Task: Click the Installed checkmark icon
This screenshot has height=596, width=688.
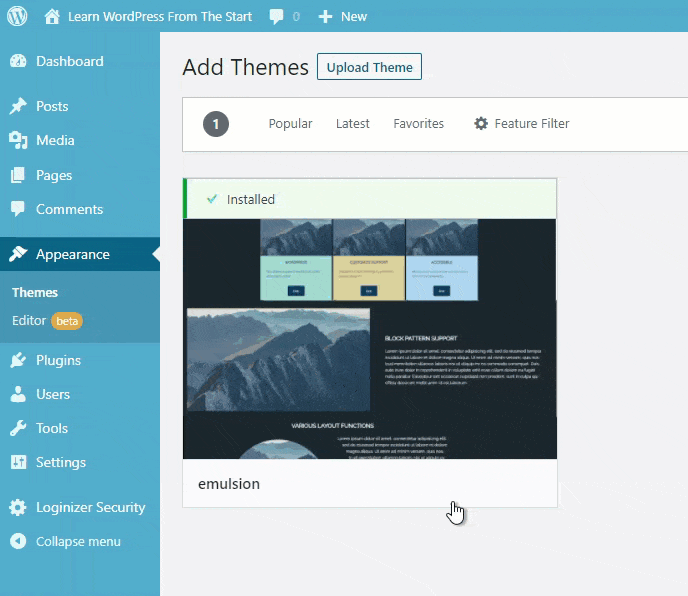Action: tap(212, 199)
